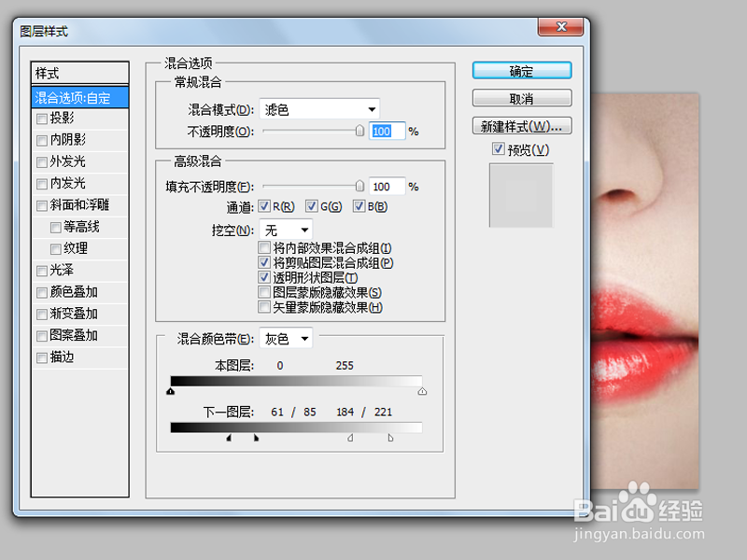
Task: Click the 样式 header in left panel
Action: pyautogui.click(x=80, y=74)
